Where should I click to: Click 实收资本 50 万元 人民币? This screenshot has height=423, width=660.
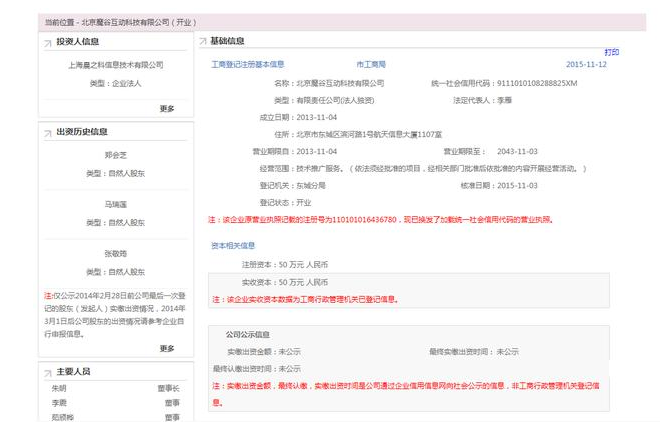tap(303, 282)
